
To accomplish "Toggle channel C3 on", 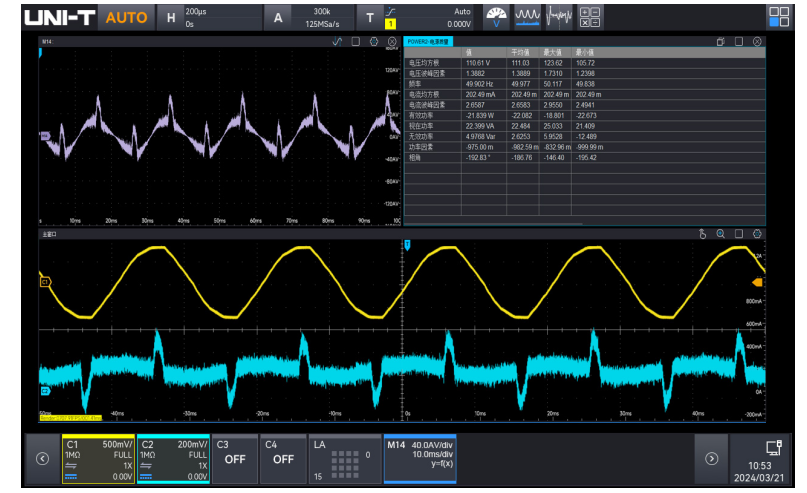I will click(234, 458).
